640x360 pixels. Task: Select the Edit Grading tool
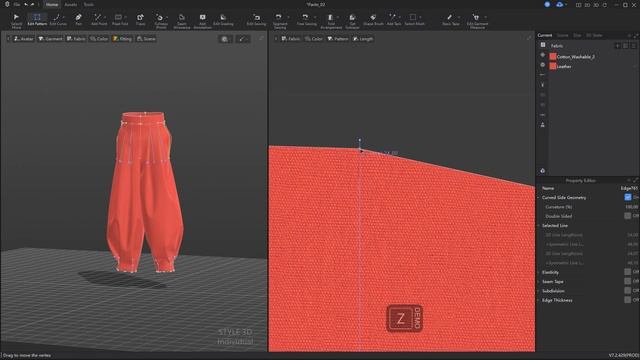223,20
